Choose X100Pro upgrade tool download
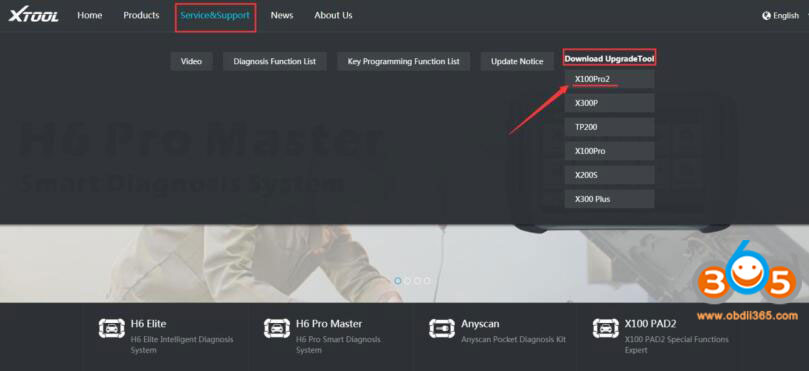 click(609, 151)
